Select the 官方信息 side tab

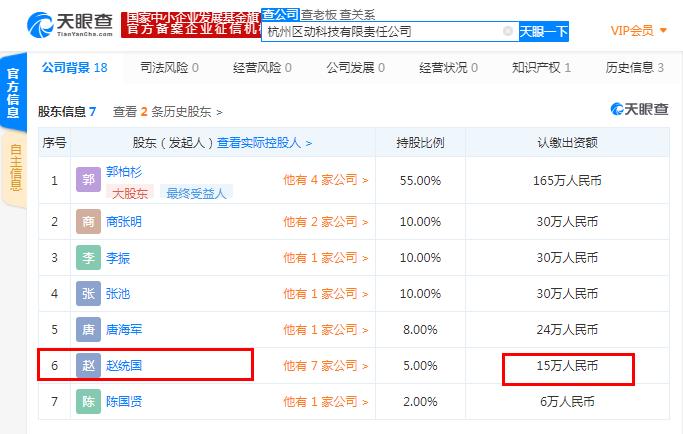click(x=13, y=92)
